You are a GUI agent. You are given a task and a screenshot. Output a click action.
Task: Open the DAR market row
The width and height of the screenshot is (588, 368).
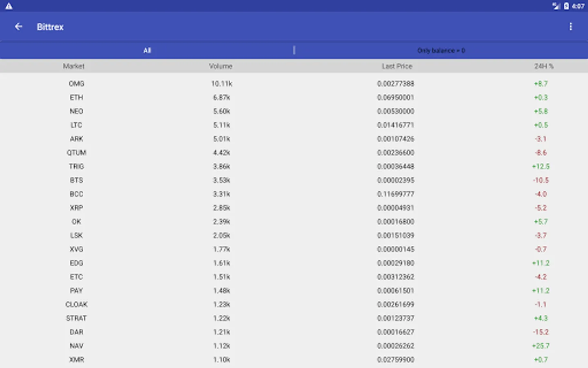[x=294, y=332]
